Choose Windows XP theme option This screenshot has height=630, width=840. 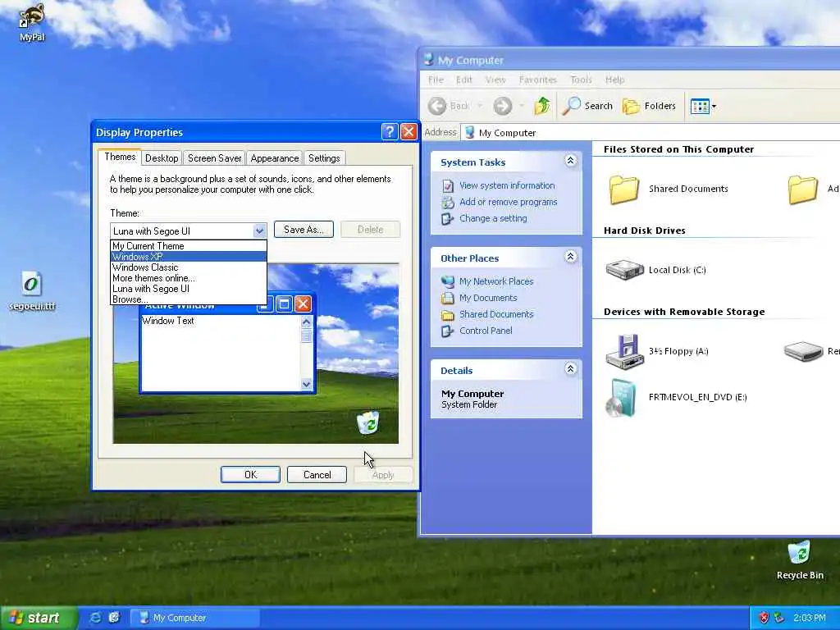pos(189,257)
